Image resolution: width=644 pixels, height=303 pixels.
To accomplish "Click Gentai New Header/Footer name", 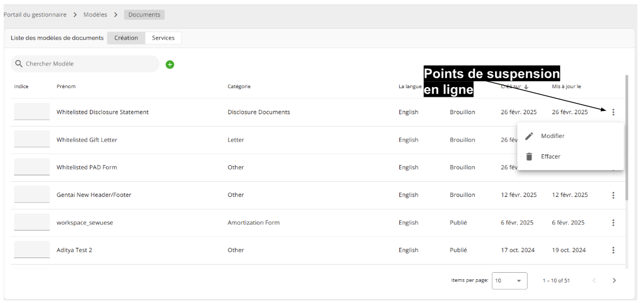I will click(x=94, y=195).
